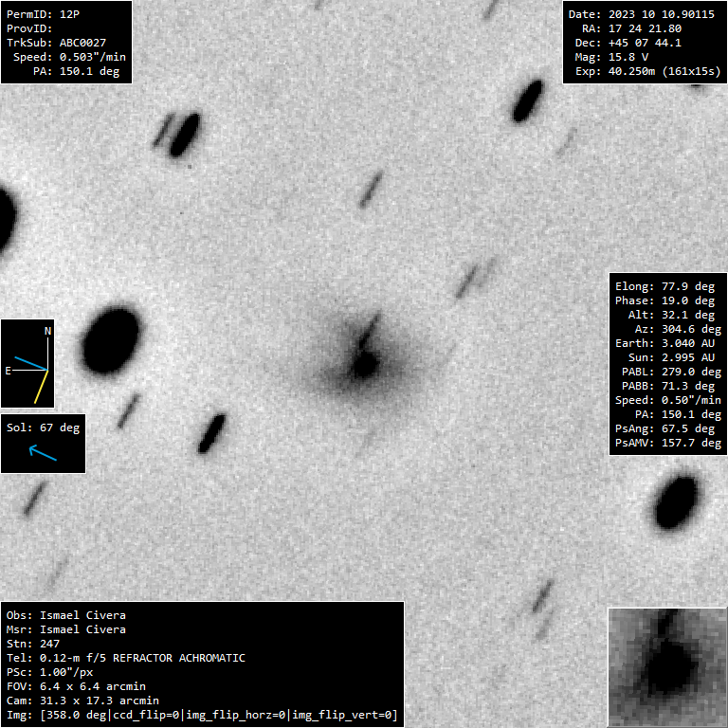The width and height of the screenshot is (728, 728).
Task: Click the PSc: 1.00"/px line
Action: 49,672
